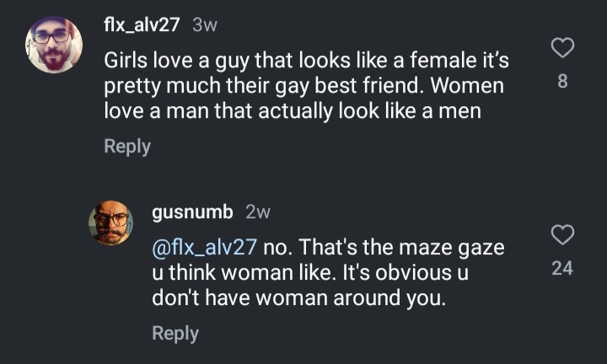
Task: Click the gusnumb username
Action: 192,212
